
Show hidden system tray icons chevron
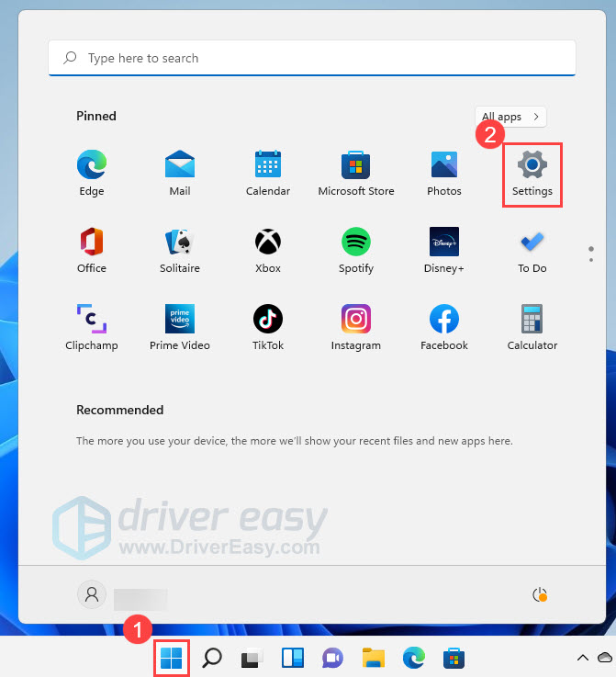coord(582,658)
